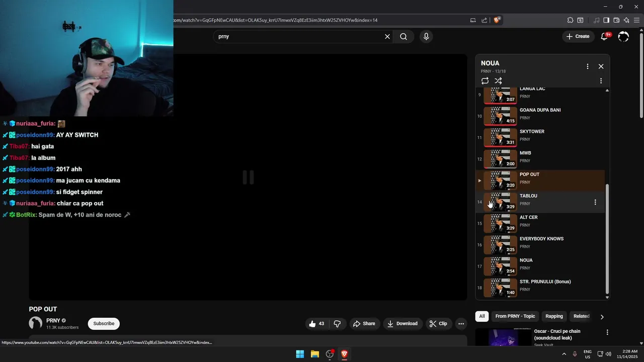Open the 'Oscar - Cruci pe chain' recommended video

[557, 334]
